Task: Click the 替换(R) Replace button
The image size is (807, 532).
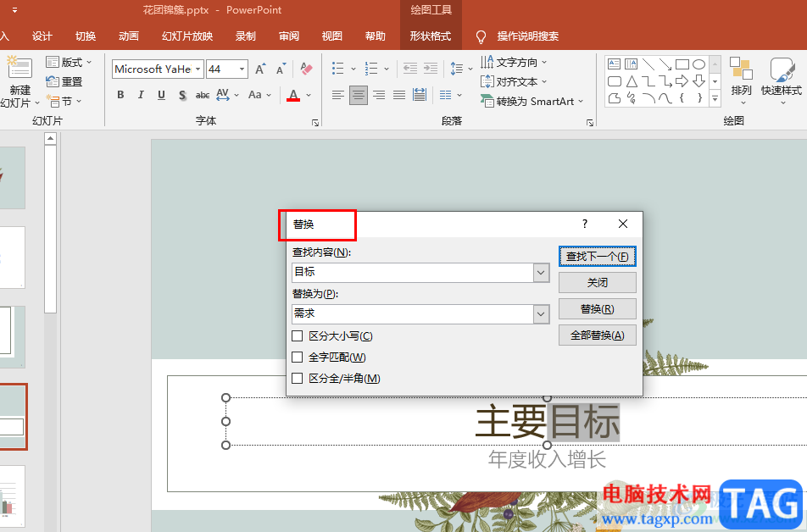Action: [597, 308]
